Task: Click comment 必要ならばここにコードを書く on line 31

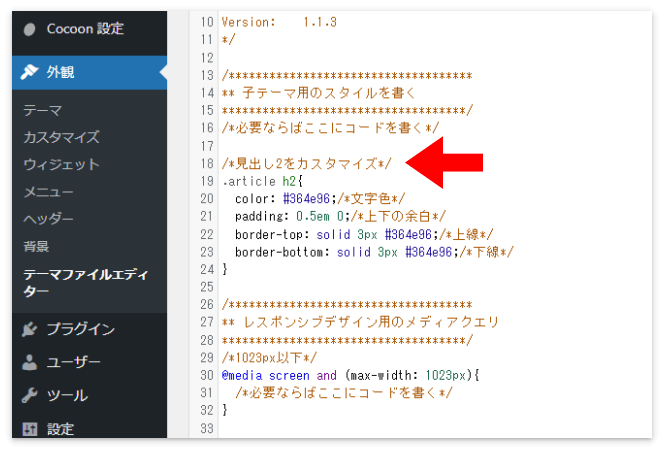Action: [344, 393]
